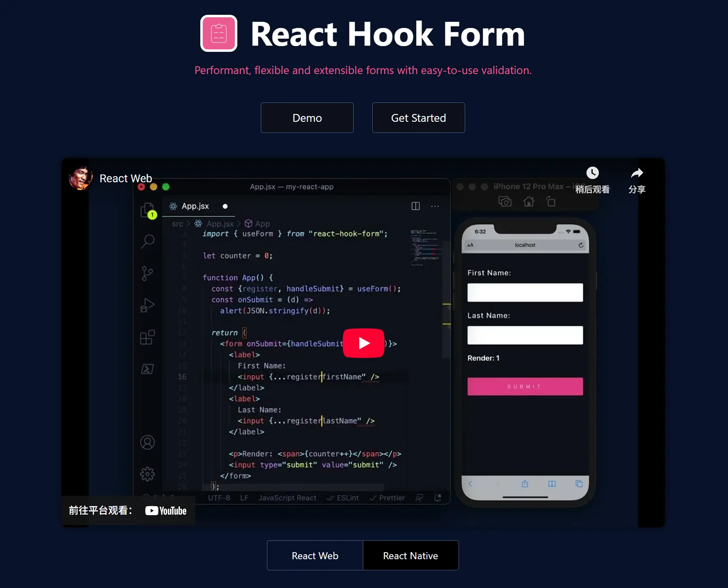Viewport: 728px width, 588px height.
Task: Click the Search magnifier icon in editor sidebar
Action: click(148, 241)
